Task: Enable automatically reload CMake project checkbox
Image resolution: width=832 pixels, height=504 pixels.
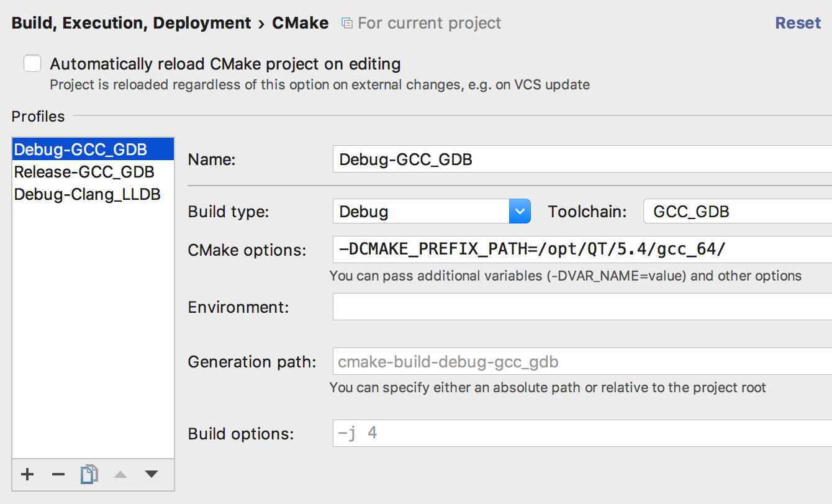Action: (x=32, y=63)
